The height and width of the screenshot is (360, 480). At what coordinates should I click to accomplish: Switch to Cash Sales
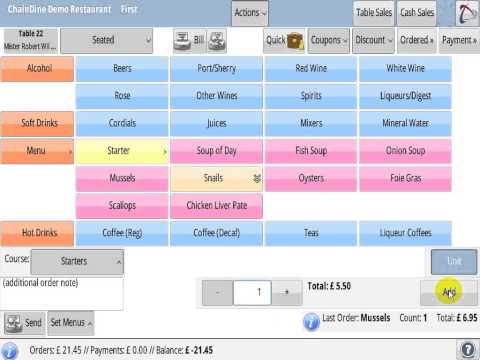click(x=417, y=13)
